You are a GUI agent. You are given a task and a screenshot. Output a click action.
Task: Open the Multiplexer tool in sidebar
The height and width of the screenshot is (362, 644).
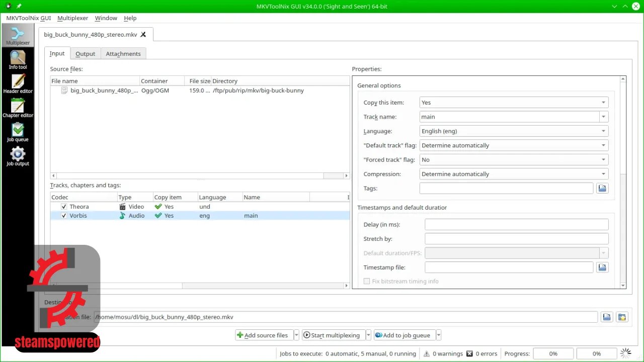18,36
